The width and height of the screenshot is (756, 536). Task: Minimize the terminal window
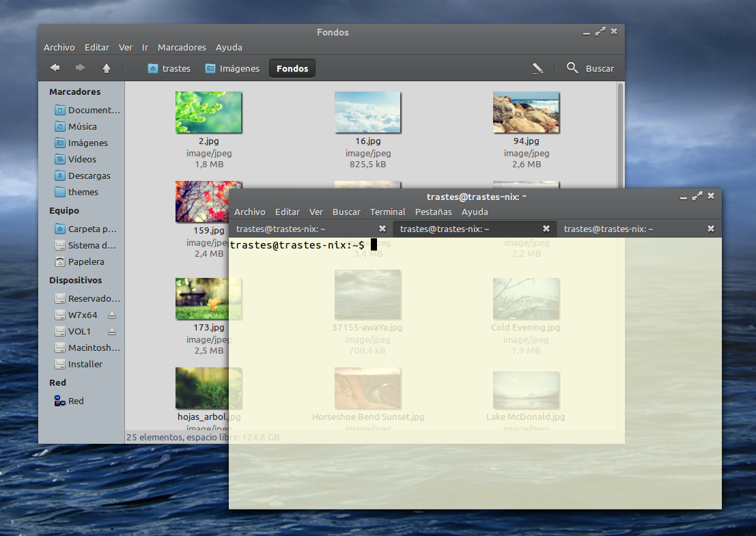point(683,197)
